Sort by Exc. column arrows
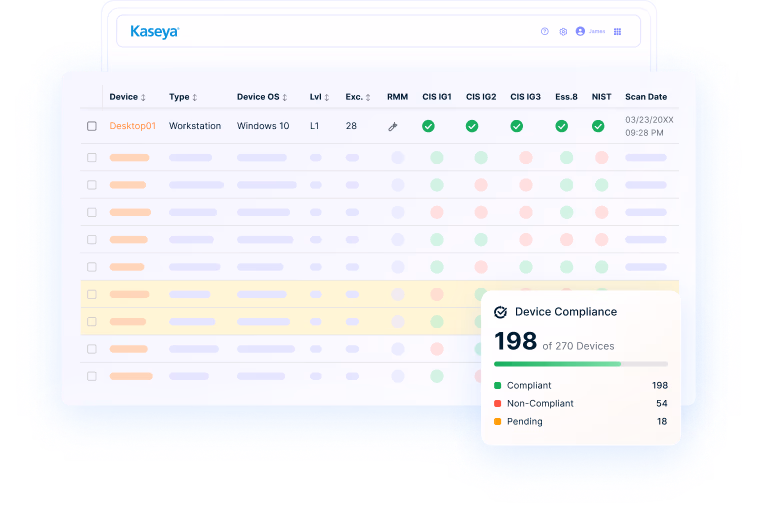The image size is (758, 520). (368, 98)
